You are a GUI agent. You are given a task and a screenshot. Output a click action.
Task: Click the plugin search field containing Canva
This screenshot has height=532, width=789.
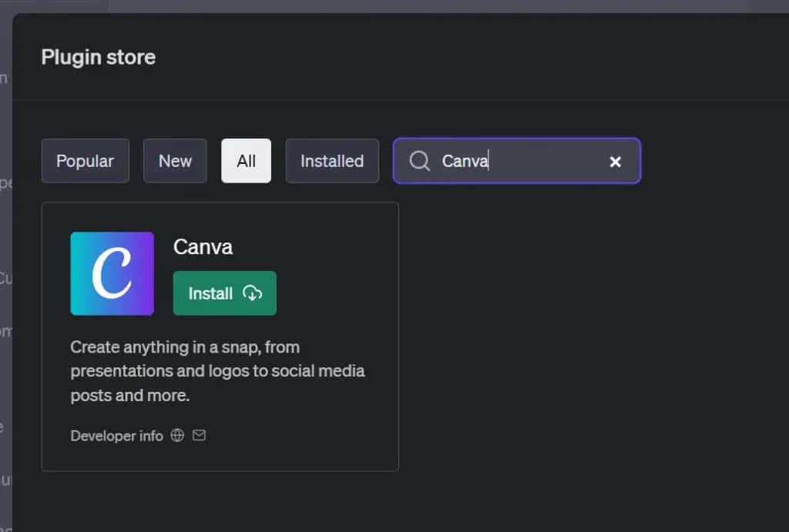coord(517,161)
